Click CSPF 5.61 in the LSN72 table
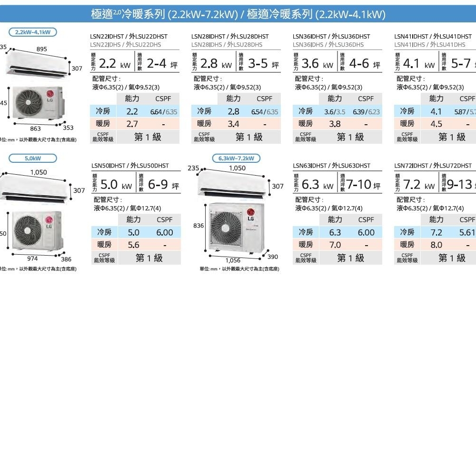Screen dimensions: 476x476 click(x=467, y=233)
